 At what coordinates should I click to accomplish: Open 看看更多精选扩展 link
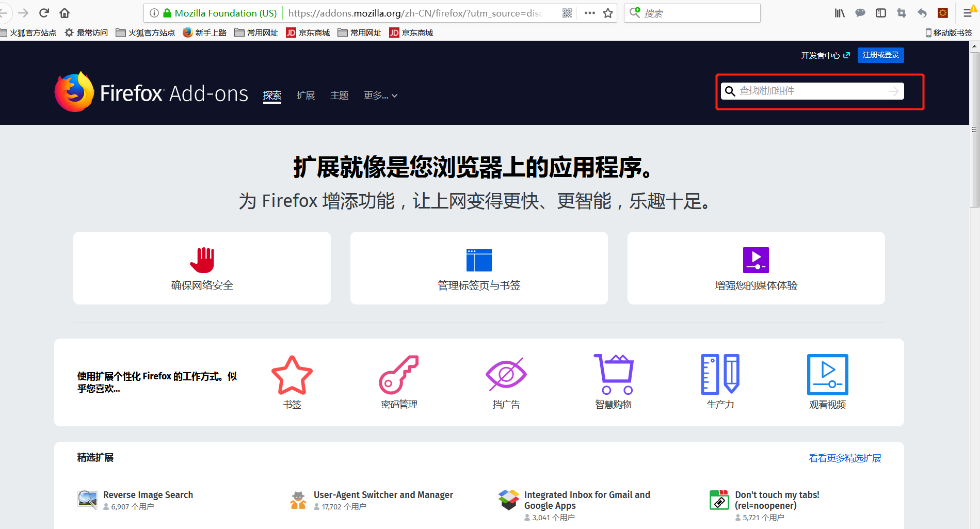(845, 458)
